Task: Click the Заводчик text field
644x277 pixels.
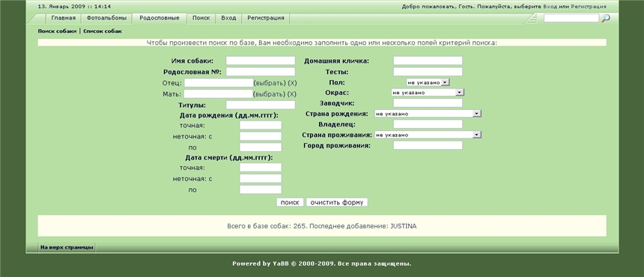Action: click(428, 103)
